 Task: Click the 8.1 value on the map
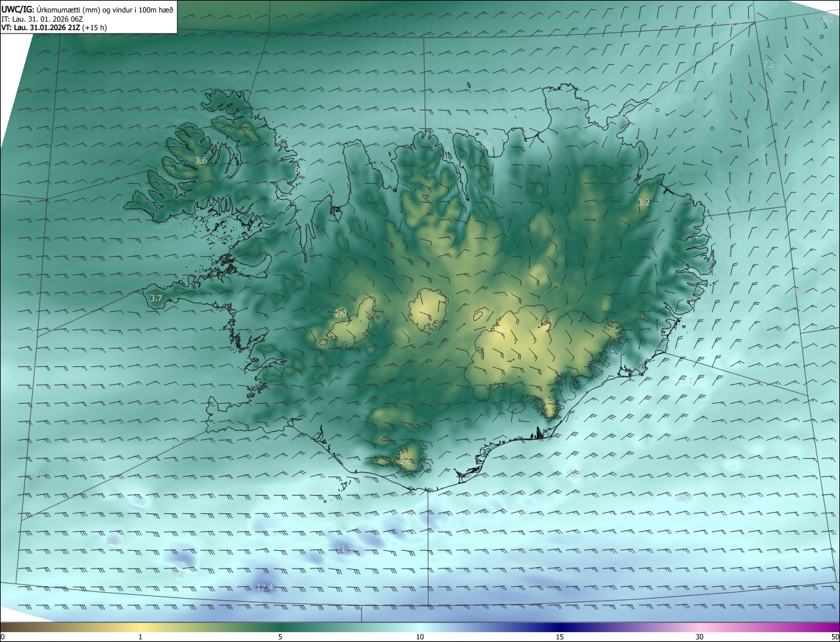(x=301, y=170)
